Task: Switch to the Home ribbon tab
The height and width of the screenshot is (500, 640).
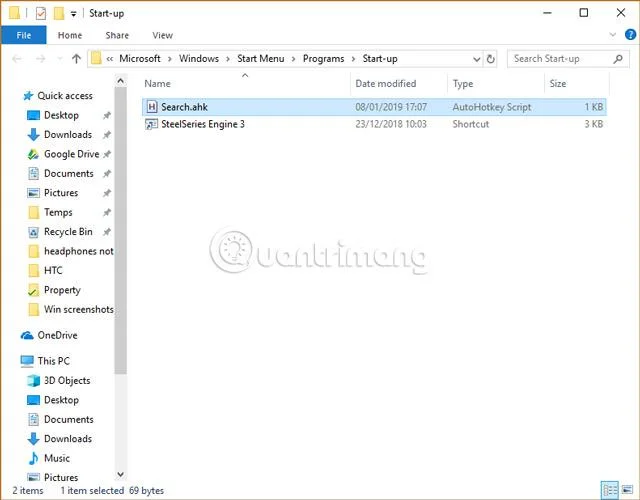Action: point(70,36)
